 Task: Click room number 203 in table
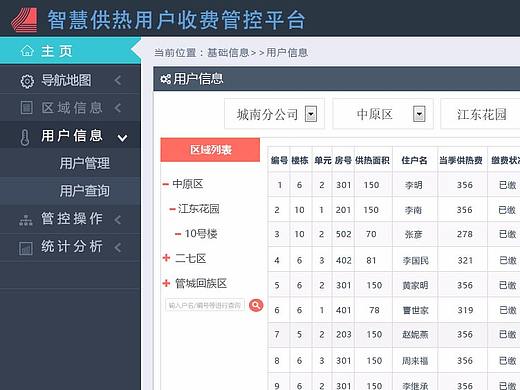343,334
